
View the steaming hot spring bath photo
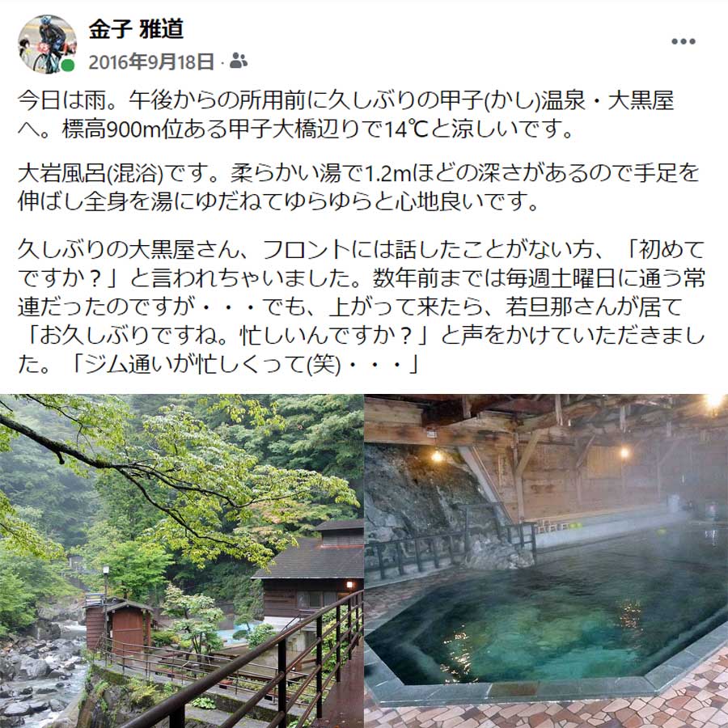(x=546, y=561)
